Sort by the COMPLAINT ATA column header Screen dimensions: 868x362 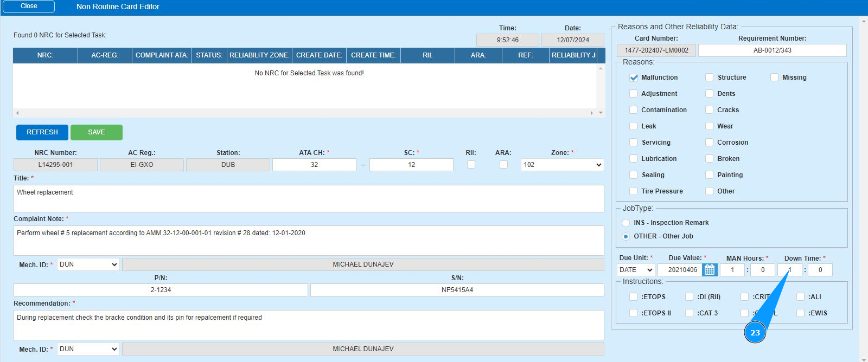(x=162, y=55)
